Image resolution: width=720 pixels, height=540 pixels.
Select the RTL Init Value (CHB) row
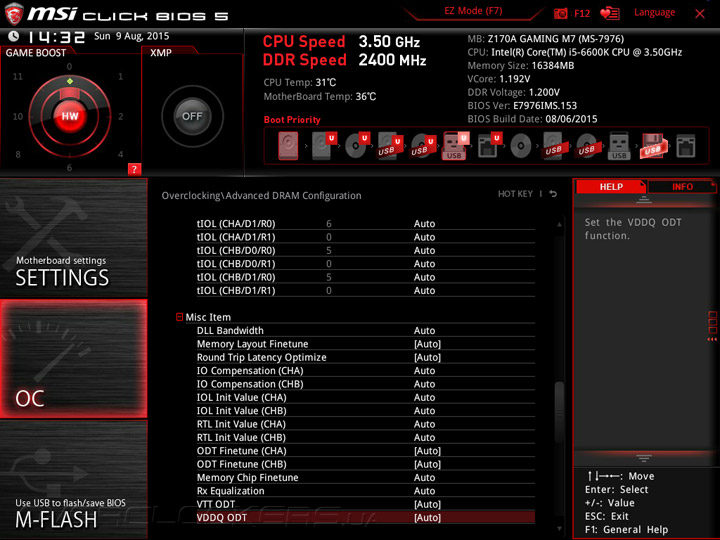pos(366,437)
